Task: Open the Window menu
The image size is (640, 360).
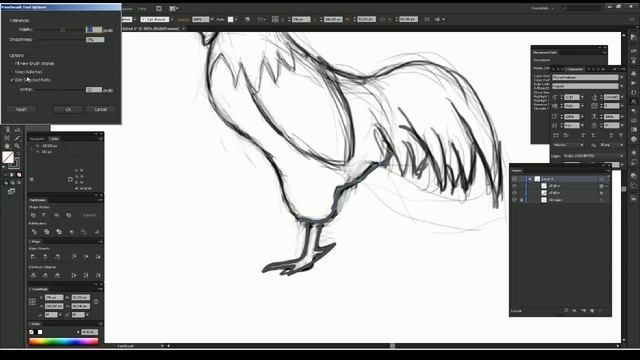Action: pos(127,8)
